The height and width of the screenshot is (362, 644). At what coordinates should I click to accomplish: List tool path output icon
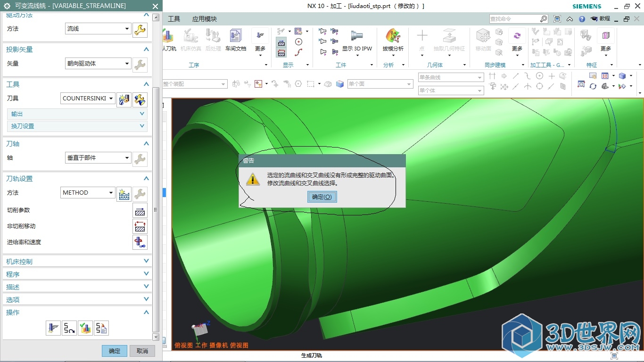[101, 328]
